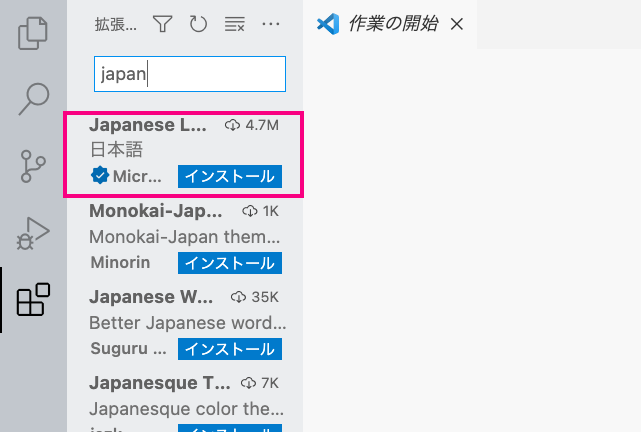This screenshot has height=432, width=641.
Task: Click the 拡張... panel title
Action: (x=116, y=25)
